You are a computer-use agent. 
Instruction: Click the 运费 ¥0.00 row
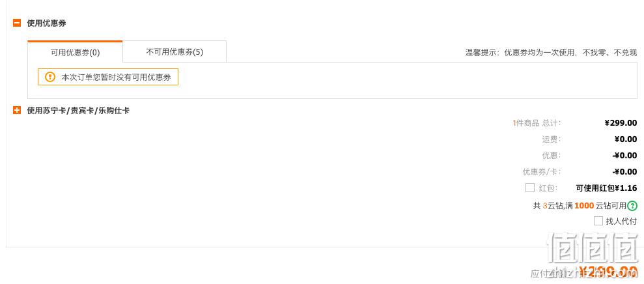(589, 139)
